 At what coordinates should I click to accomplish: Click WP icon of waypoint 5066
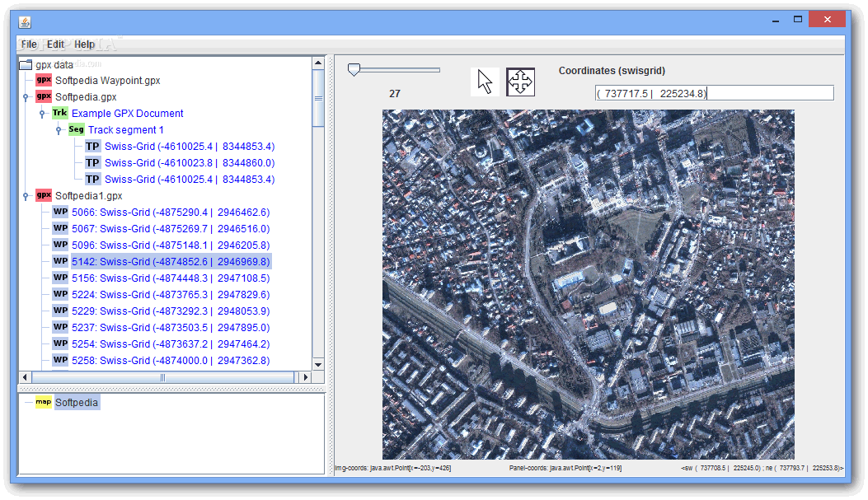point(60,212)
